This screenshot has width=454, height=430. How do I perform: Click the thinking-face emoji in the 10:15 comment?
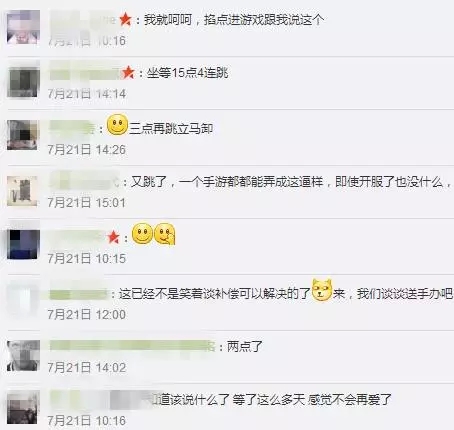pos(165,234)
